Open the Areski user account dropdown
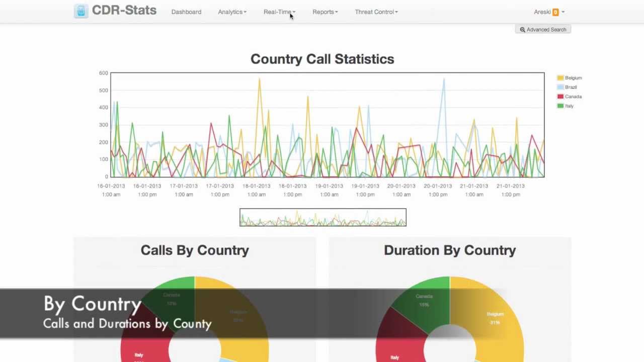644x362 pixels. 549,12
